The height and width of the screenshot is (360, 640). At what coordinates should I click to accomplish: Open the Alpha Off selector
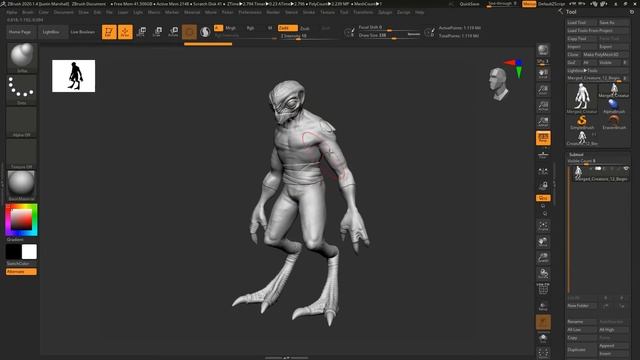click(x=22, y=122)
